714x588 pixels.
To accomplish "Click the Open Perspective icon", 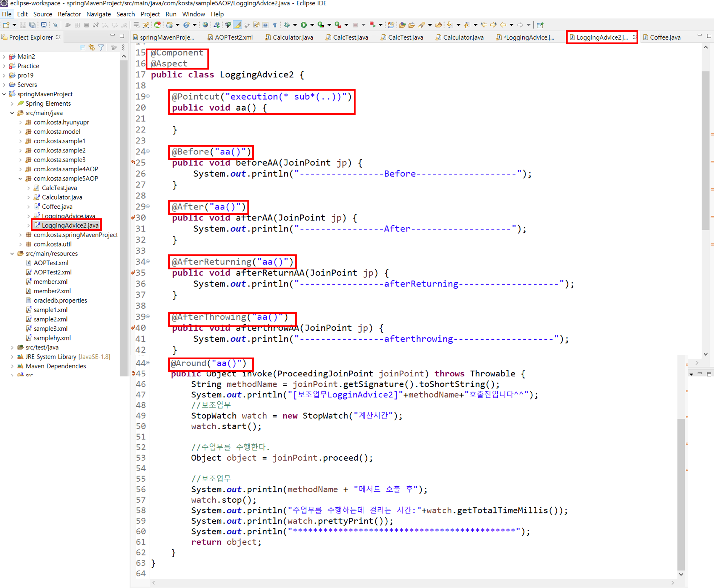I will (540, 25).
